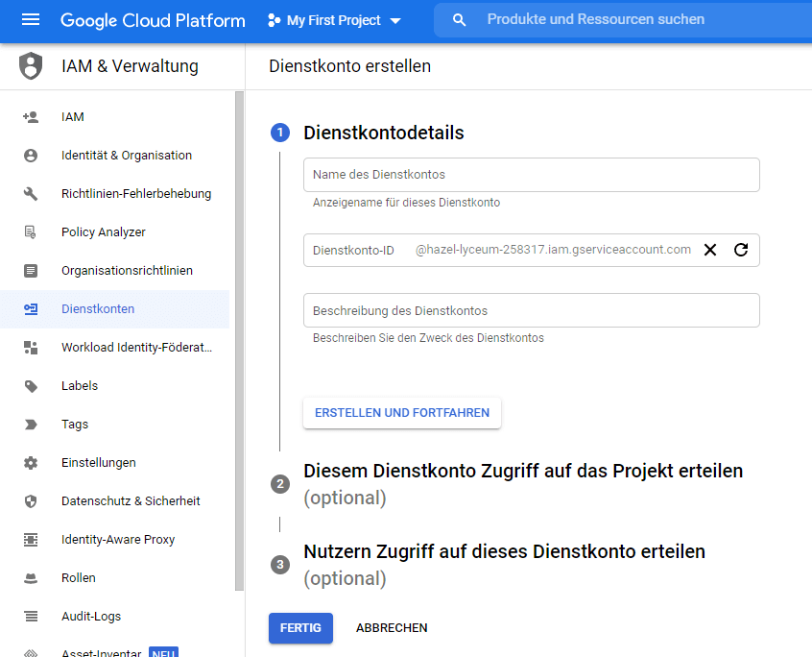Click the Richtlinien-Fehlerbehebung wrench icon

31,194
